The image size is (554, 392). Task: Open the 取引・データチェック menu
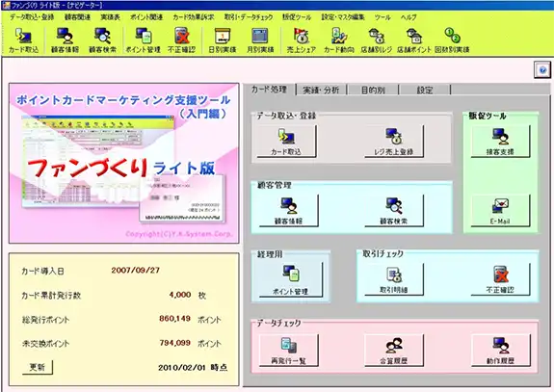[249, 17]
